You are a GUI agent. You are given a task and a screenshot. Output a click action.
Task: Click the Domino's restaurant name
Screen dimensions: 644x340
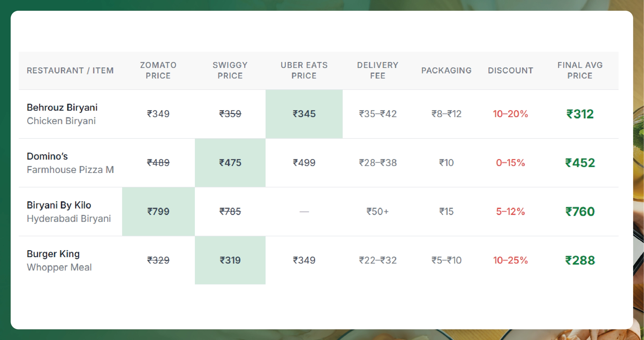tap(47, 156)
